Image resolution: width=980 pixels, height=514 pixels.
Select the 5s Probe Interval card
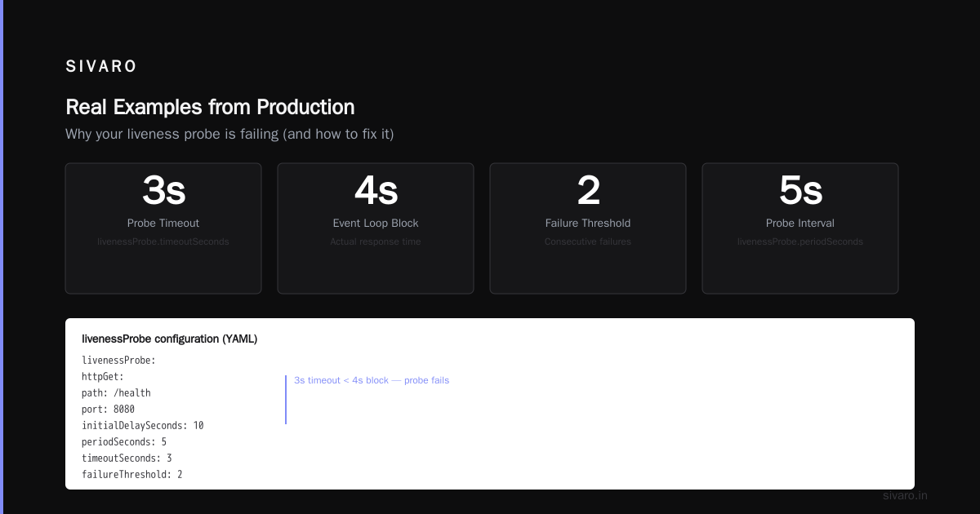(800, 228)
